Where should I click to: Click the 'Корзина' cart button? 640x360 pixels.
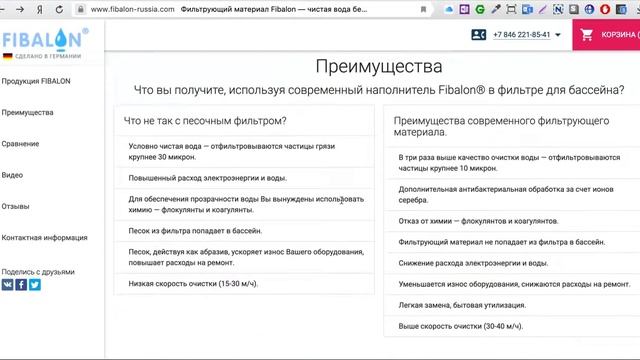[x=606, y=35]
